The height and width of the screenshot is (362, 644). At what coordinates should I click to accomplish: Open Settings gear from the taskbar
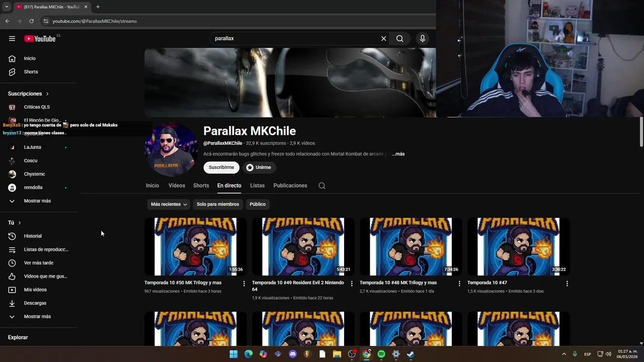pos(396,354)
